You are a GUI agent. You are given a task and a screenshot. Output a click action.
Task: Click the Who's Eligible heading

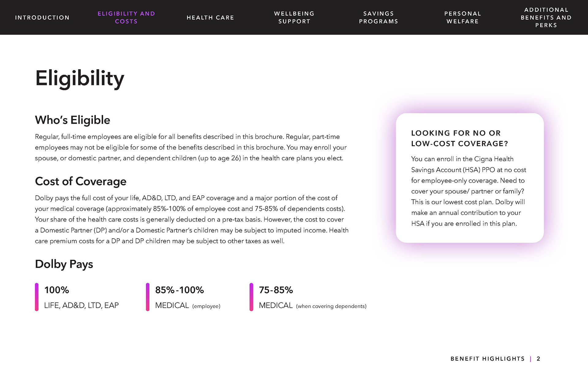pos(73,120)
